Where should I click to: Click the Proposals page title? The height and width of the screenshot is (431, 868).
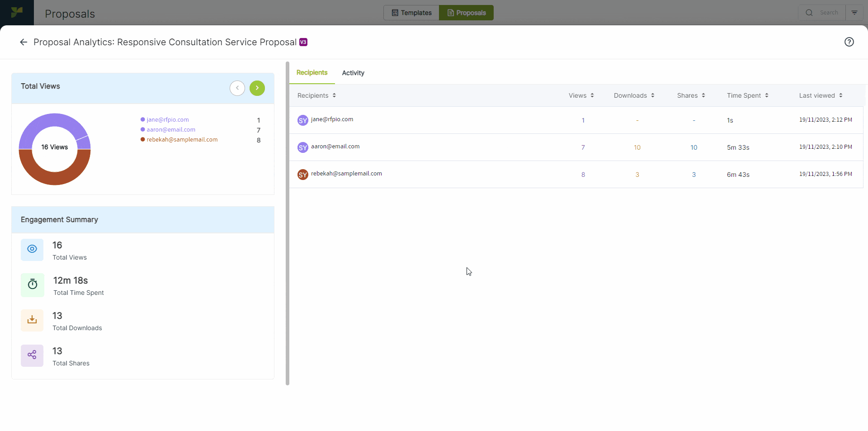70,14
